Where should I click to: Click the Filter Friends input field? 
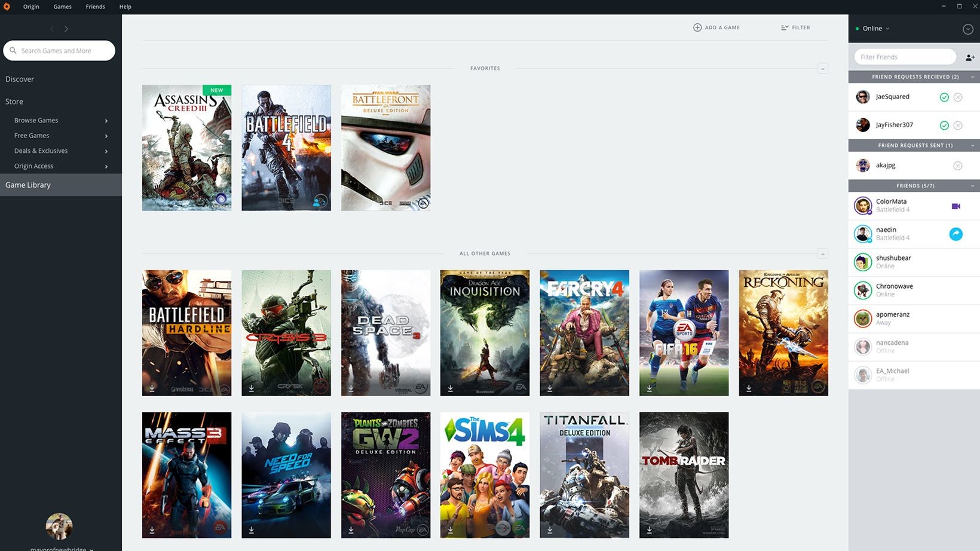pyautogui.click(x=905, y=57)
